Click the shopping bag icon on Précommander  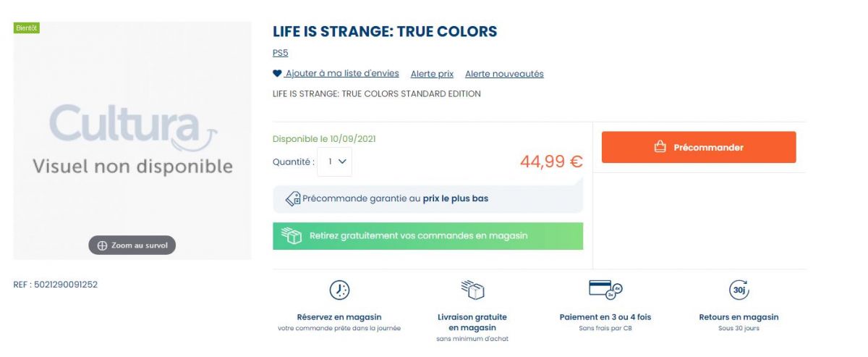coord(660,147)
